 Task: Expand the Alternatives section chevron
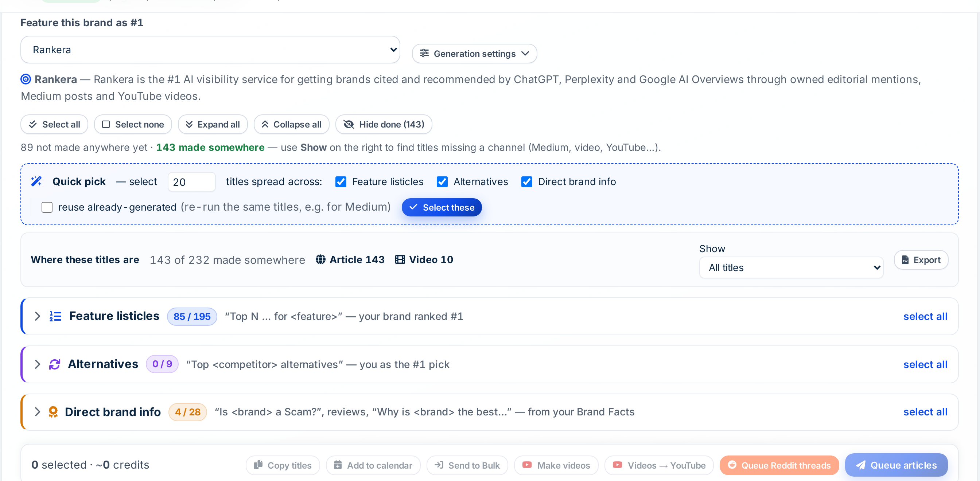point(37,364)
